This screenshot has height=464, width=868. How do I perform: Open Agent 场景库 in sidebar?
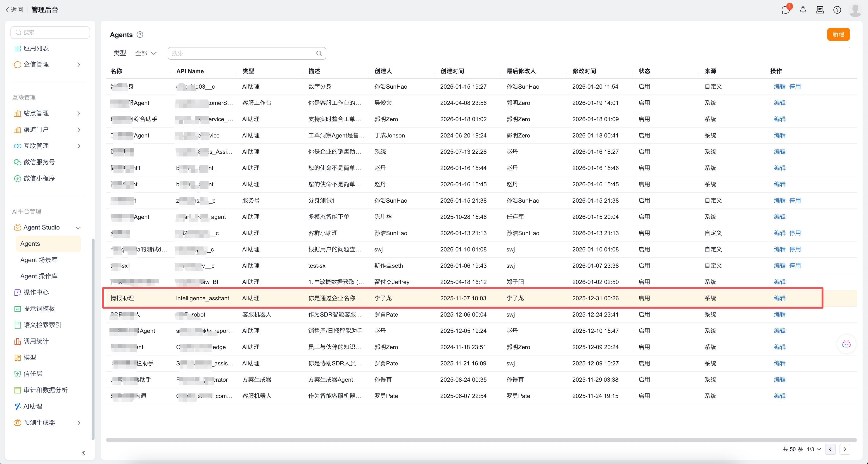coord(39,260)
